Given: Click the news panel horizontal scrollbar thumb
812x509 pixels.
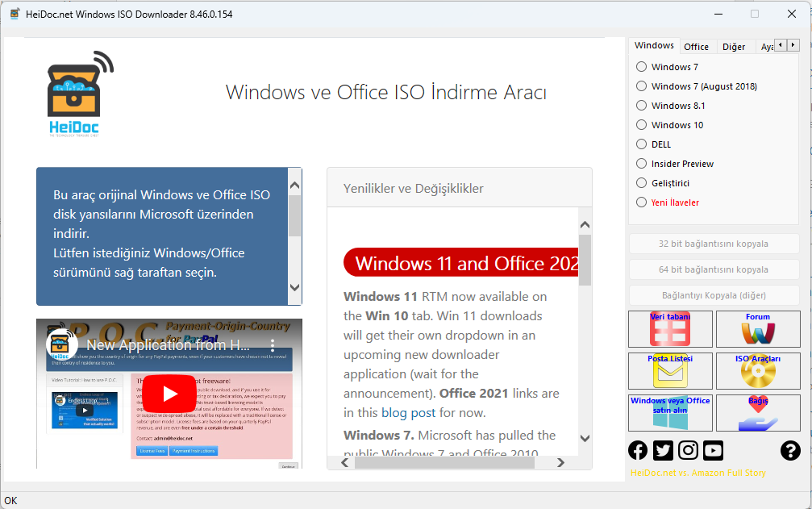Looking at the screenshot, I should tap(445, 462).
